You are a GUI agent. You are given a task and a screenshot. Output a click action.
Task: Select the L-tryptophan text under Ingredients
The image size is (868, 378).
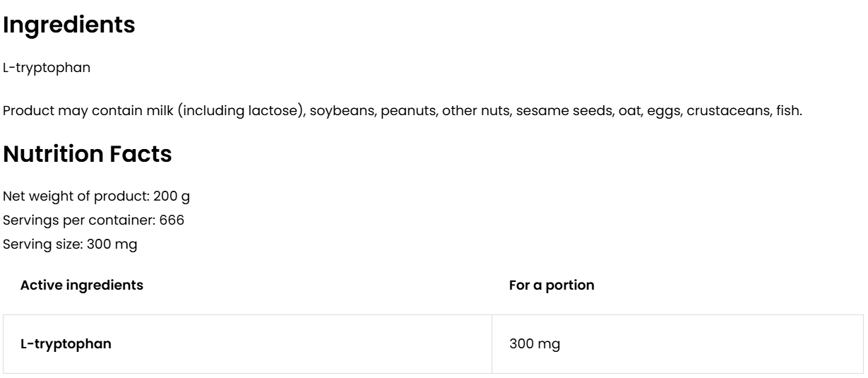tap(47, 68)
